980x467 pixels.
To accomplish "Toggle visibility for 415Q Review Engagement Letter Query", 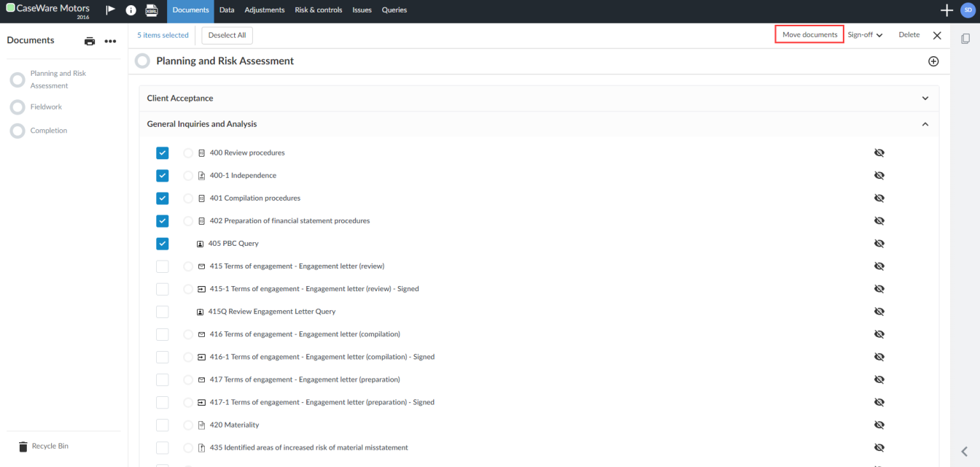I will (x=879, y=311).
